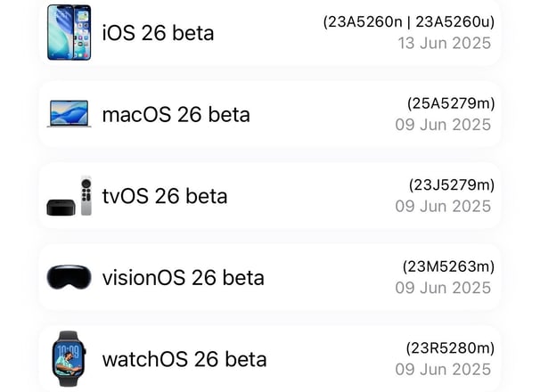
Task: Select the tvOS 26 beta title
Action: coord(165,196)
